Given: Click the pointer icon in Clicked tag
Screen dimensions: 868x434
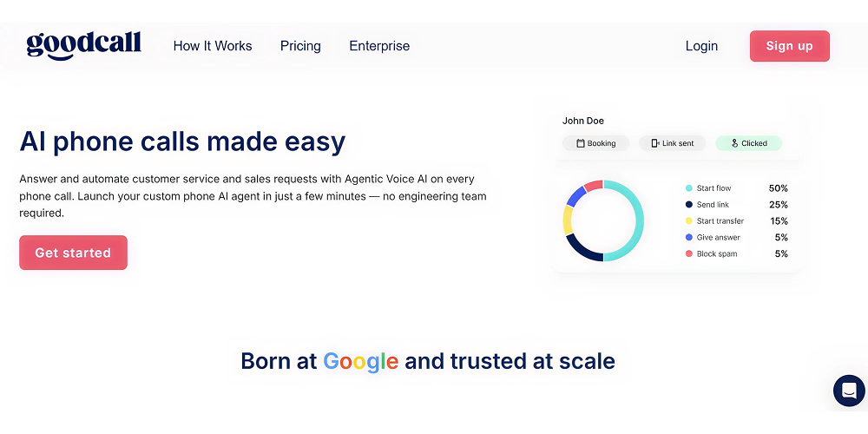Looking at the screenshot, I should 734,143.
